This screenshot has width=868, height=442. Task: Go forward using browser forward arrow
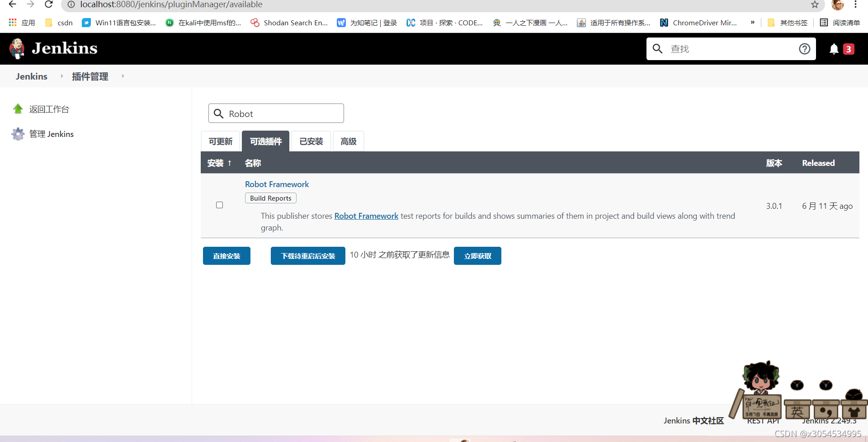tap(30, 5)
